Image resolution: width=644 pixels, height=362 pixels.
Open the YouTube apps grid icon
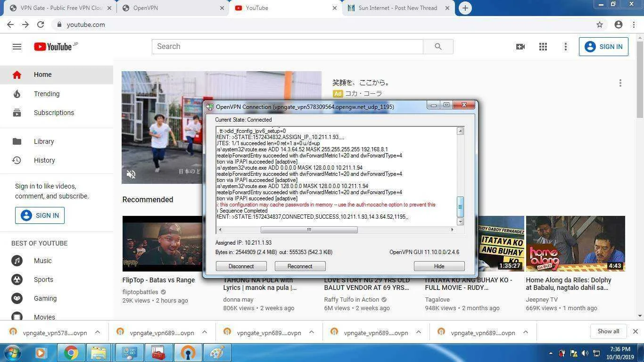(x=543, y=47)
